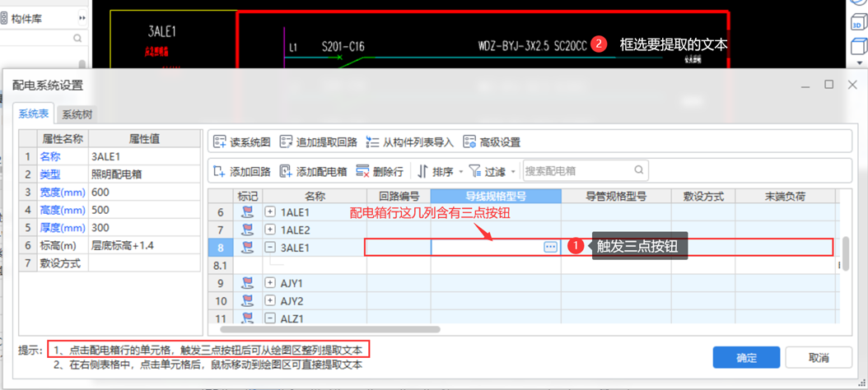Click the 确定 confirm button
868x390 pixels.
[746, 358]
